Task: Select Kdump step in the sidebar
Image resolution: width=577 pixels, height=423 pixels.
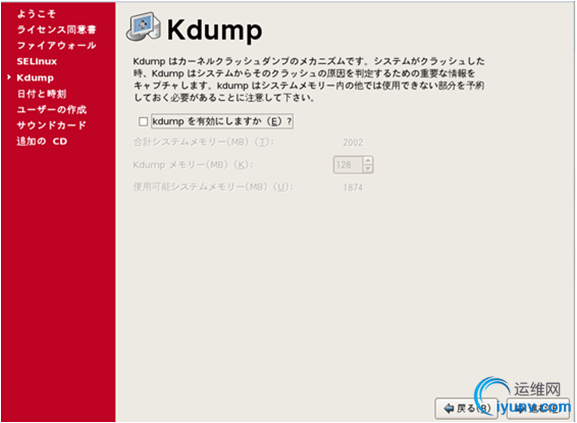Action: (35, 78)
